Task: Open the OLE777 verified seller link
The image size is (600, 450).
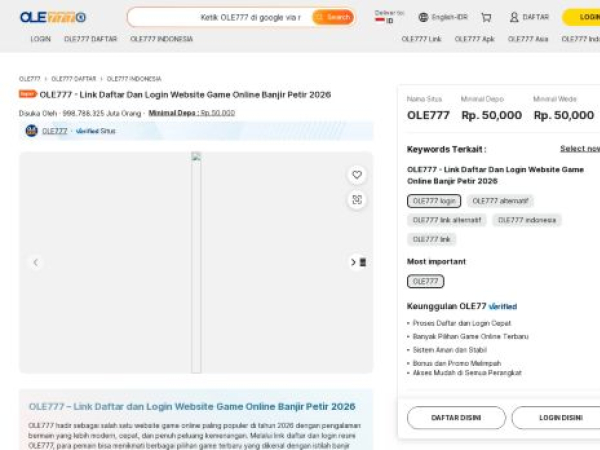Action: (55, 131)
